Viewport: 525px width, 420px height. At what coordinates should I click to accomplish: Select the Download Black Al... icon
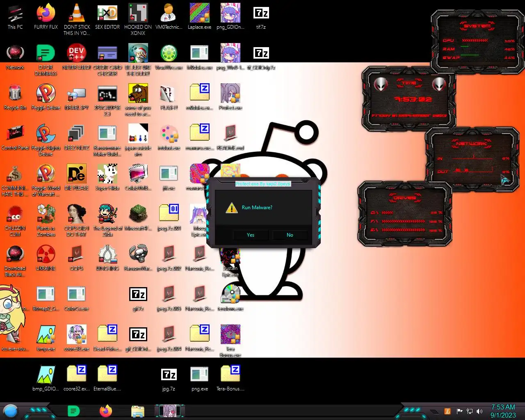[15, 261]
